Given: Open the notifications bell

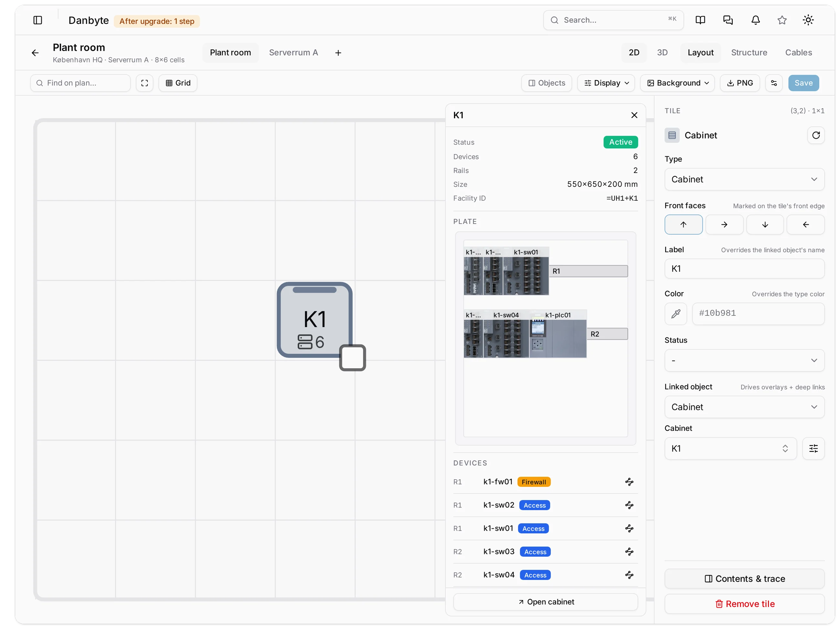Looking at the screenshot, I should [755, 20].
